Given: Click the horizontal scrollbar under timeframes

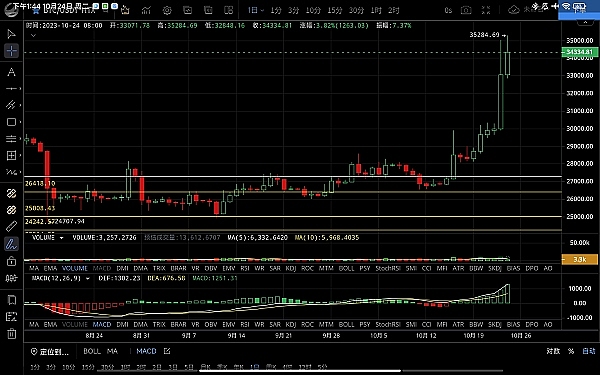Looking at the screenshot, I should tap(300, 370).
